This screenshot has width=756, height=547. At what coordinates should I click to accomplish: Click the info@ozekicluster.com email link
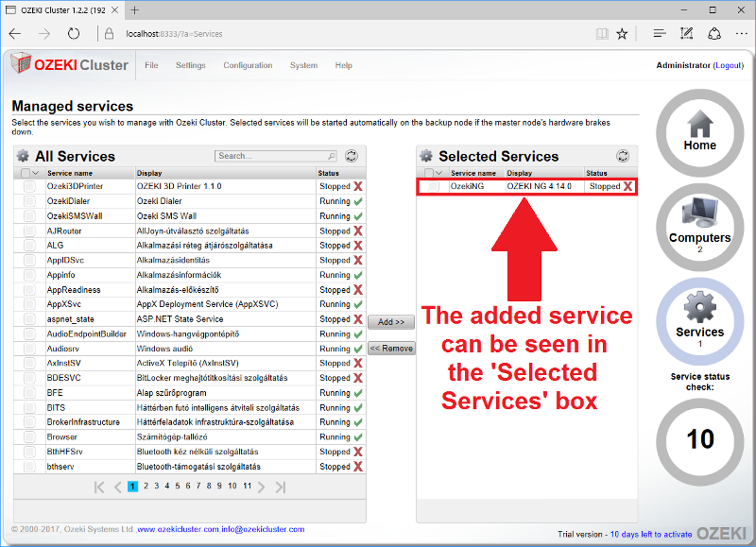[264, 529]
